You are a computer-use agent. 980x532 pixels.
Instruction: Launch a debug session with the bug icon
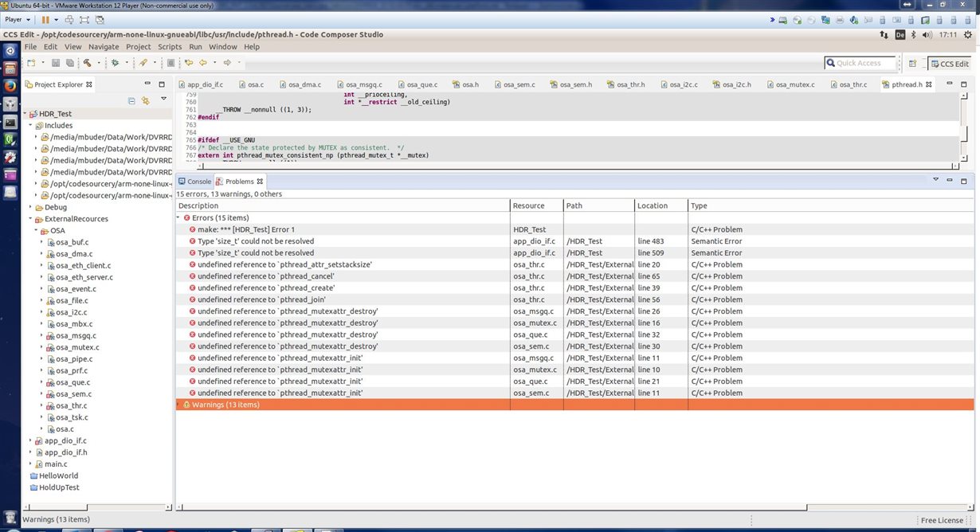(x=116, y=64)
